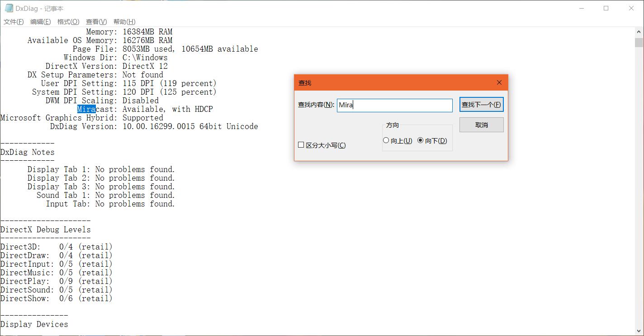Click 'C:\Windows' directory text
Viewport: 644px width, 336px height.
(145, 58)
